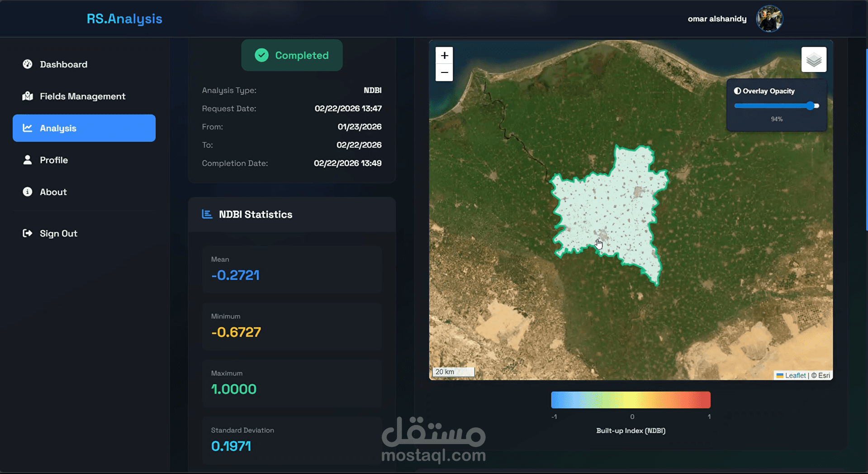Click the omar alshanidy username
This screenshot has height=474, width=868.
[x=717, y=19]
